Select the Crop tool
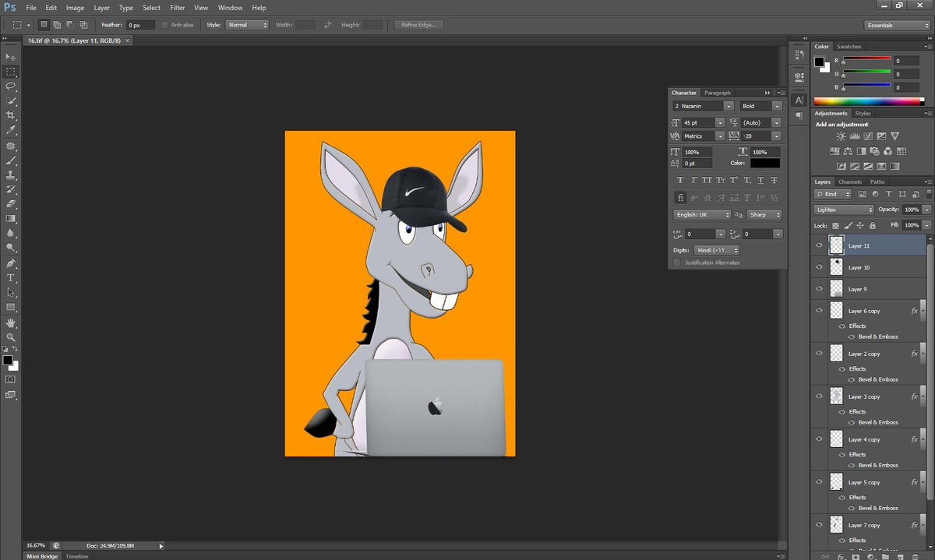The width and height of the screenshot is (935, 560). tap(11, 115)
